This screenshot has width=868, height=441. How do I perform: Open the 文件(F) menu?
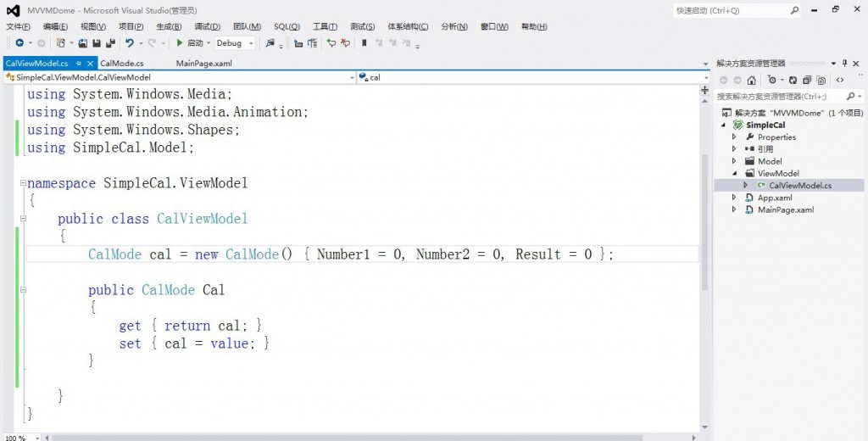[x=19, y=26]
